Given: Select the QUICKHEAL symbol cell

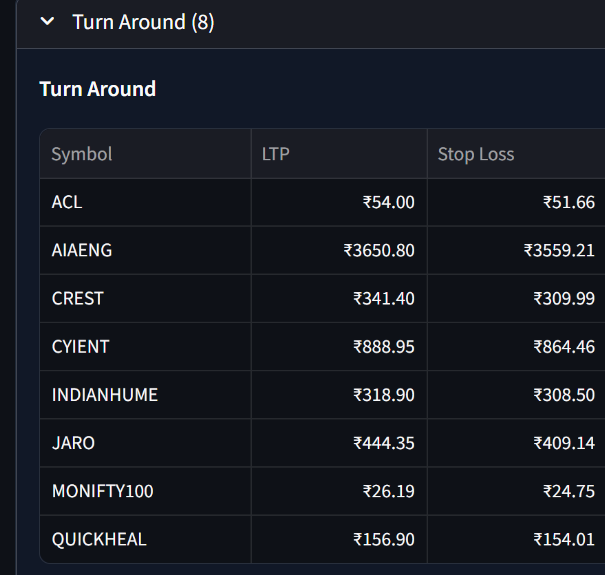Looking at the screenshot, I should coord(99,539).
